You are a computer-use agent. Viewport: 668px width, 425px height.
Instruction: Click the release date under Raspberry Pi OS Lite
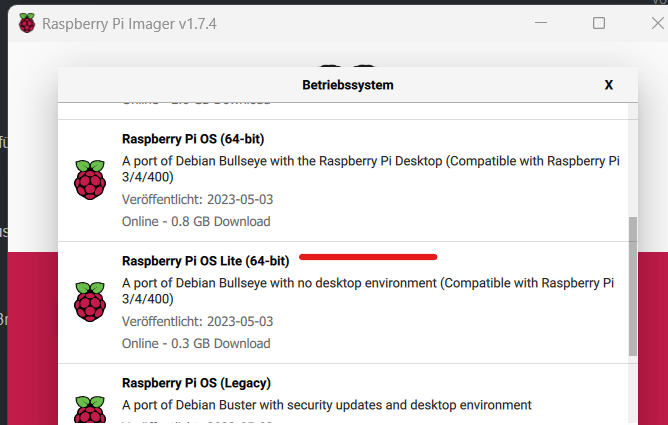pos(183,321)
